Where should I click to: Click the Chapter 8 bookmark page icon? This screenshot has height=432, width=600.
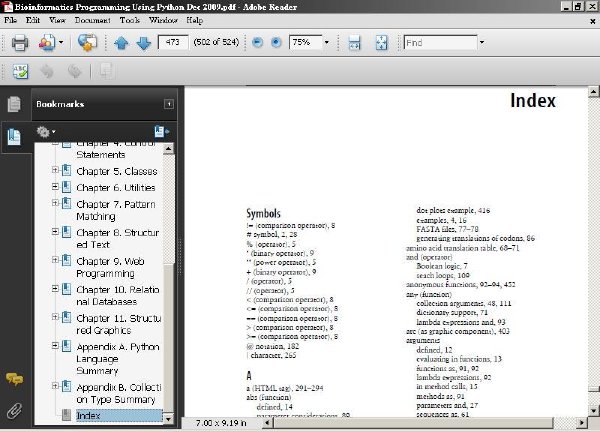pos(67,232)
